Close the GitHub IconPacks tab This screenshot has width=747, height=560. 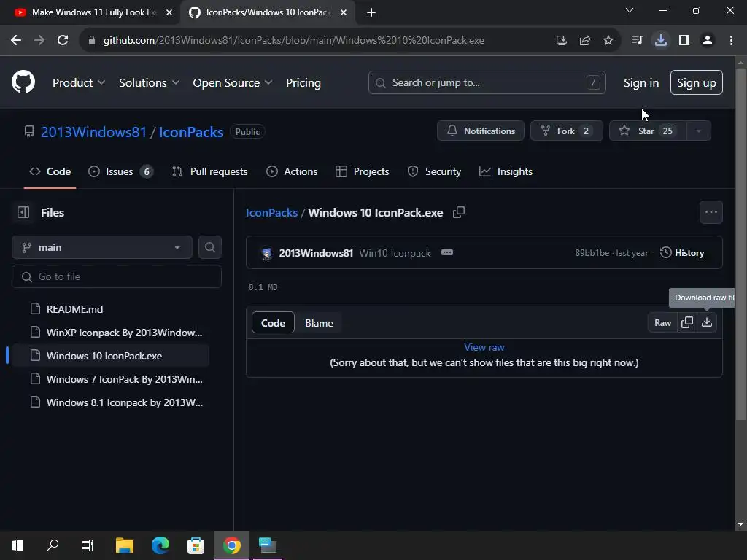click(344, 12)
